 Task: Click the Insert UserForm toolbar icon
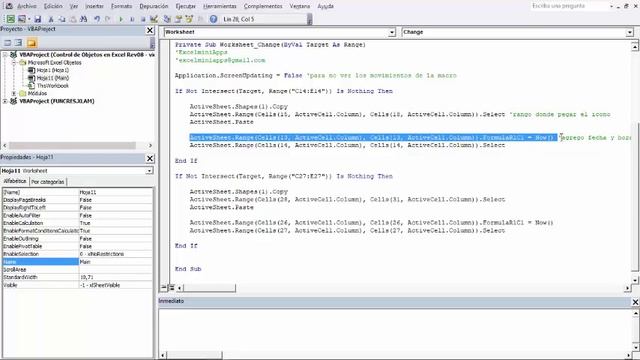(x=22, y=19)
